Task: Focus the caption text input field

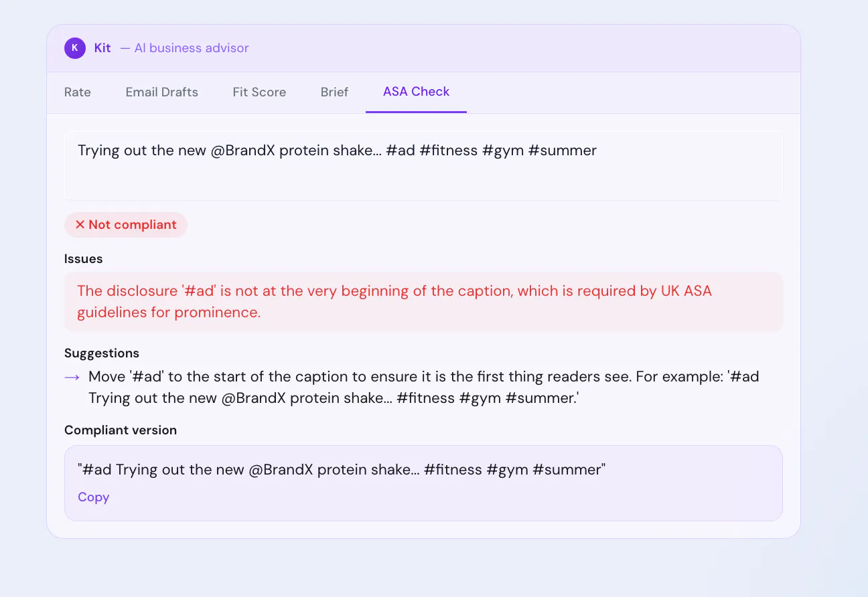Action: click(424, 165)
